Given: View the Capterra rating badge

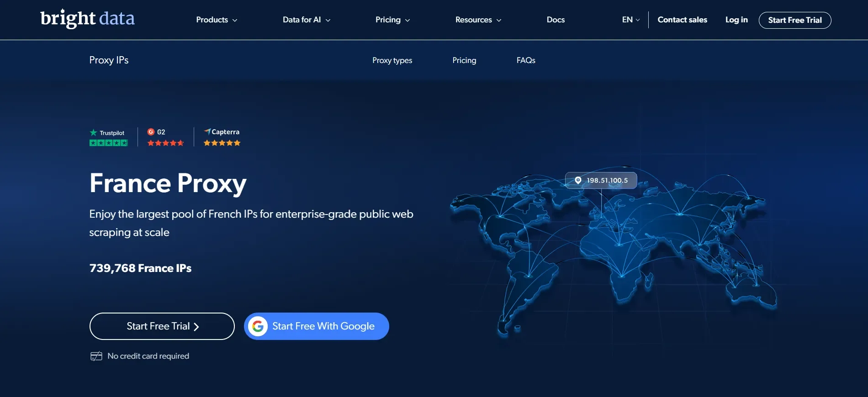Looking at the screenshot, I should point(222,137).
